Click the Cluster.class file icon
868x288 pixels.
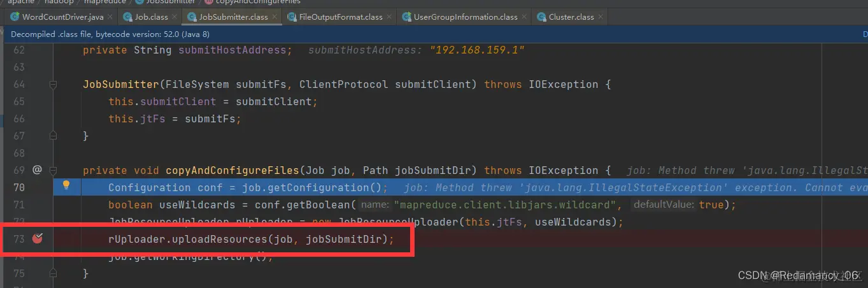(541, 17)
